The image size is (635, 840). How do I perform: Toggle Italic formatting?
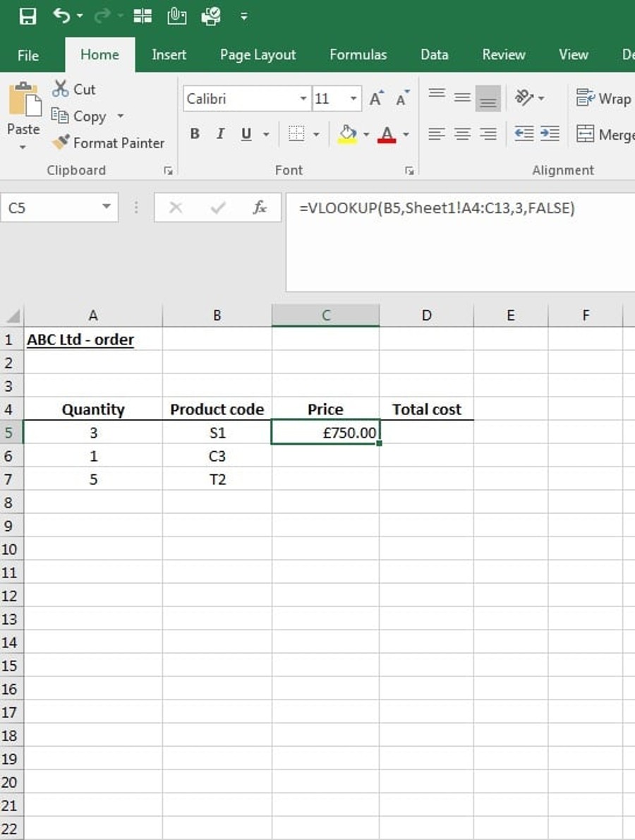pos(220,133)
